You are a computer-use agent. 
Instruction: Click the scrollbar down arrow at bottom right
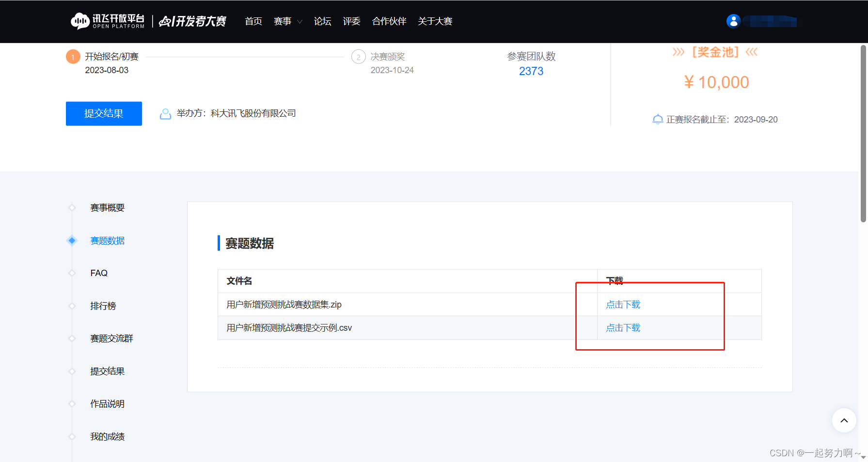(863, 457)
